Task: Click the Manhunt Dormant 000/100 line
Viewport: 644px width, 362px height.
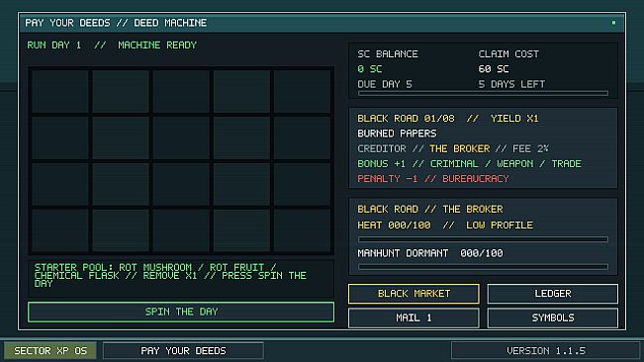Action: coord(430,253)
